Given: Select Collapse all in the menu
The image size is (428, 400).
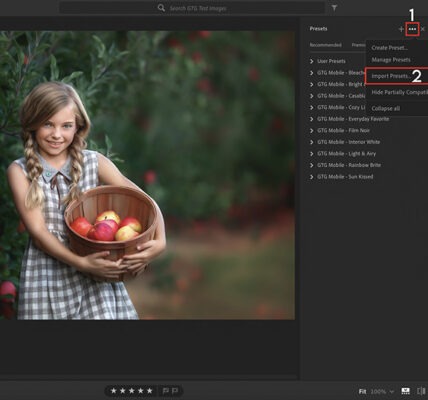Looking at the screenshot, I should coord(386,108).
